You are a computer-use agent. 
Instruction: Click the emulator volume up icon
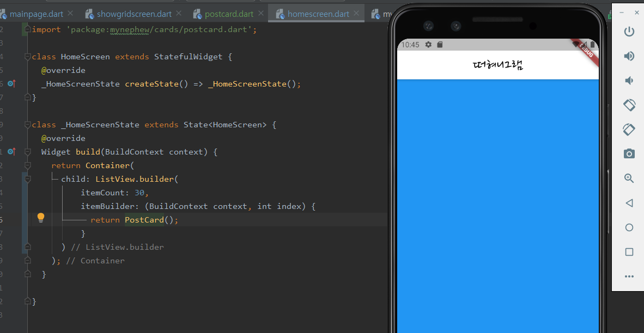pos(629,56)
